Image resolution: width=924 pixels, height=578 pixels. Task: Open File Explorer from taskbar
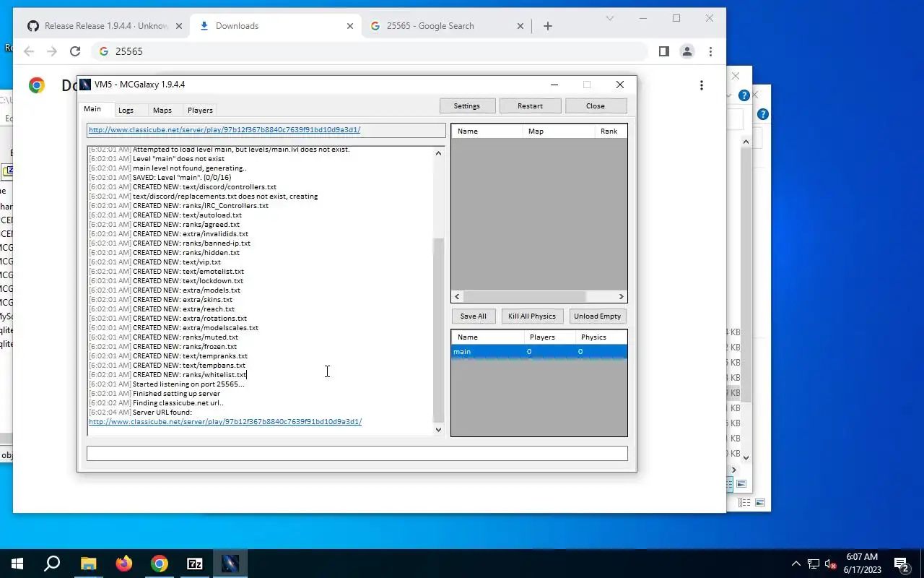click(88, 564)
